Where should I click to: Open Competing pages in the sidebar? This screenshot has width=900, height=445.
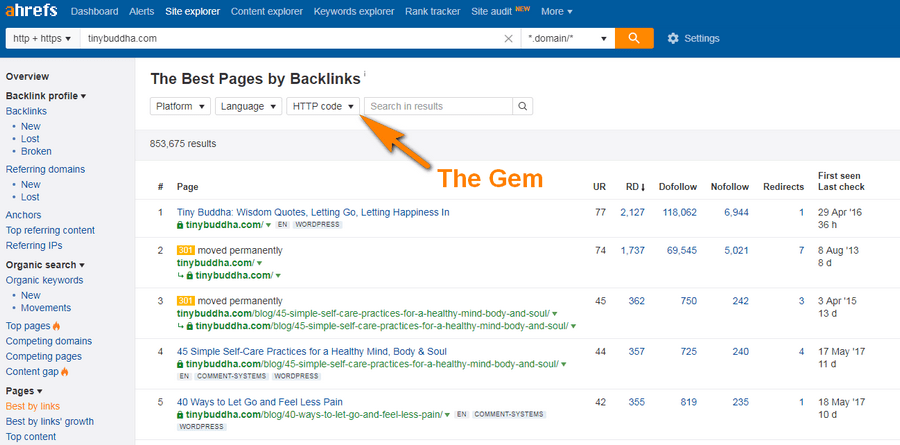tap(44, 356)
